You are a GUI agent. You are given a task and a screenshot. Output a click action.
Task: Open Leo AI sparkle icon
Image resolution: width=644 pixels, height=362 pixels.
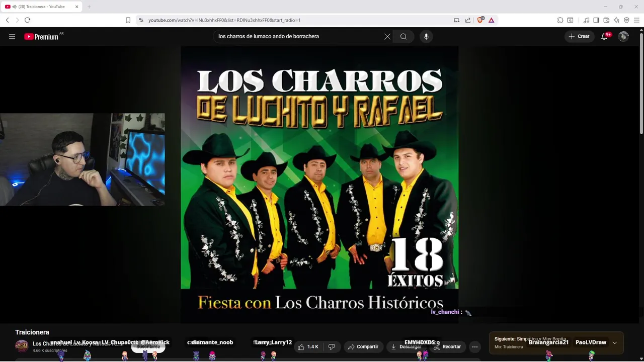pyautogui.click(x=616, y=20)
